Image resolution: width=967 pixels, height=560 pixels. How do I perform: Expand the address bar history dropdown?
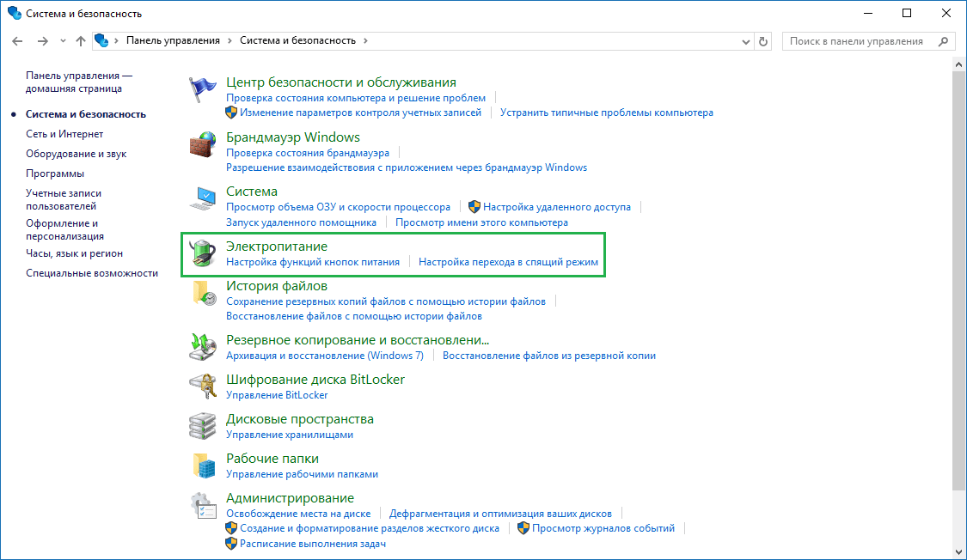point(745,41)
